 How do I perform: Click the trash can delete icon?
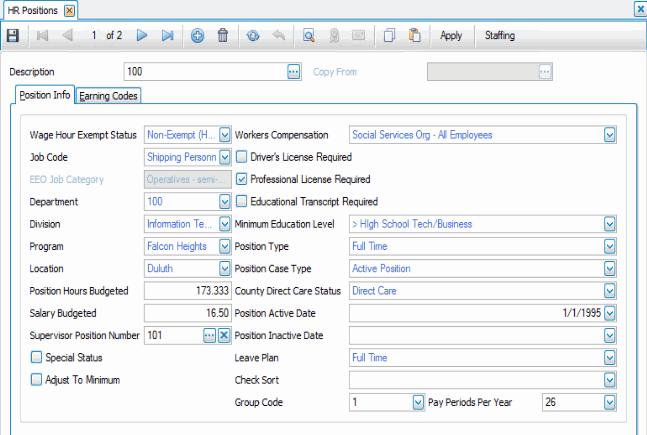coord(223,36)
